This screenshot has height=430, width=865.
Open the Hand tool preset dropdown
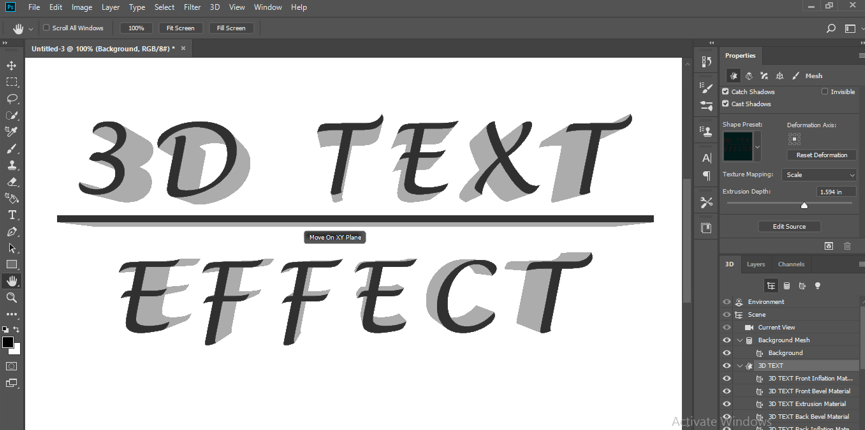coord(31,28)
